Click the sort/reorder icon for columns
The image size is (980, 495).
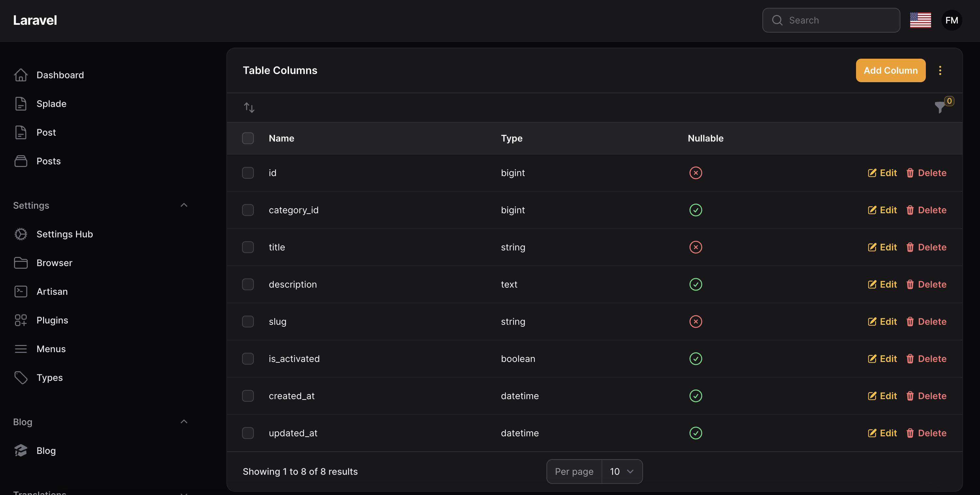pos(249,107)
